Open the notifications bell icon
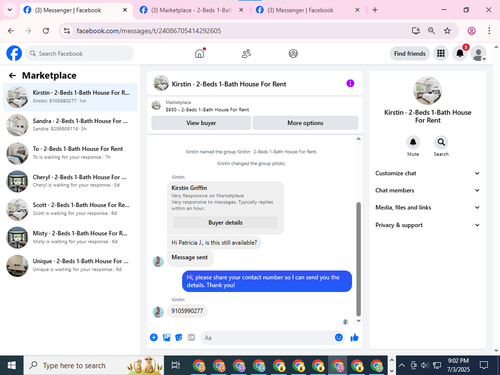 point(460,53)
